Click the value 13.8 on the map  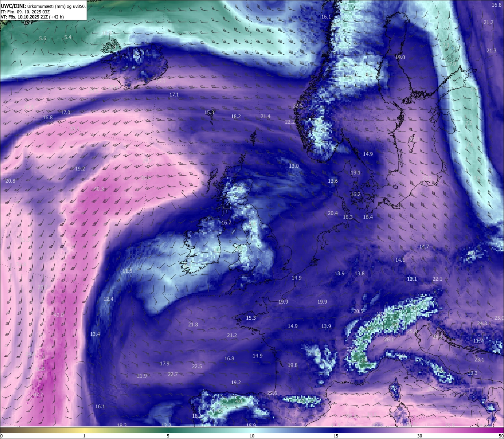tap(359, 274)
